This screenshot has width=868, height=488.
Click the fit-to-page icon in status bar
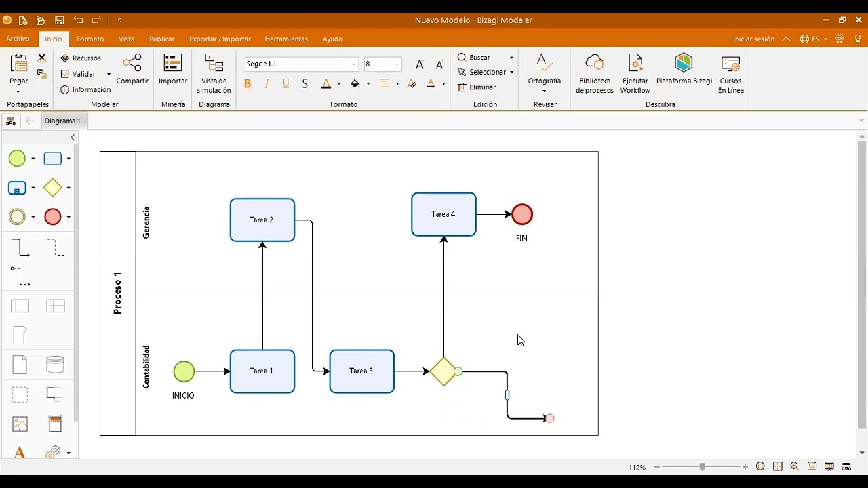click(778, 467)
